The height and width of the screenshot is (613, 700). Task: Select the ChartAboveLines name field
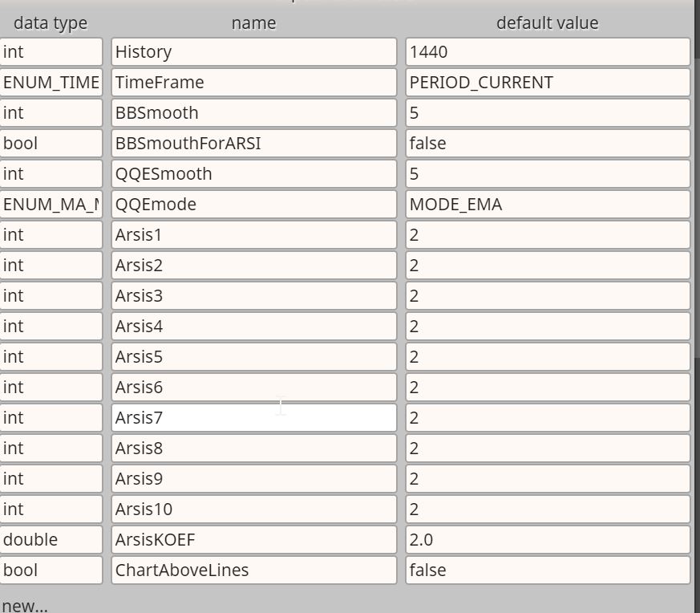click(253, 570)
